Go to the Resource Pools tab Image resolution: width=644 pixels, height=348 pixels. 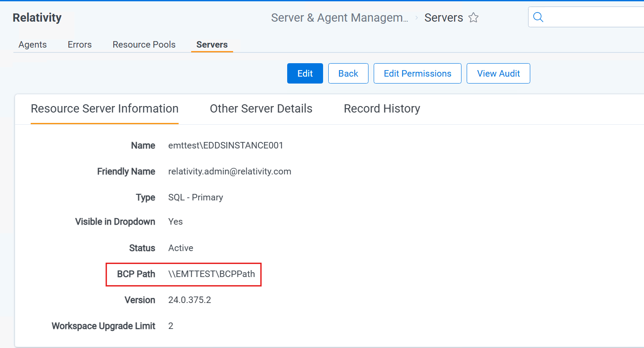(x=144, y=45)
